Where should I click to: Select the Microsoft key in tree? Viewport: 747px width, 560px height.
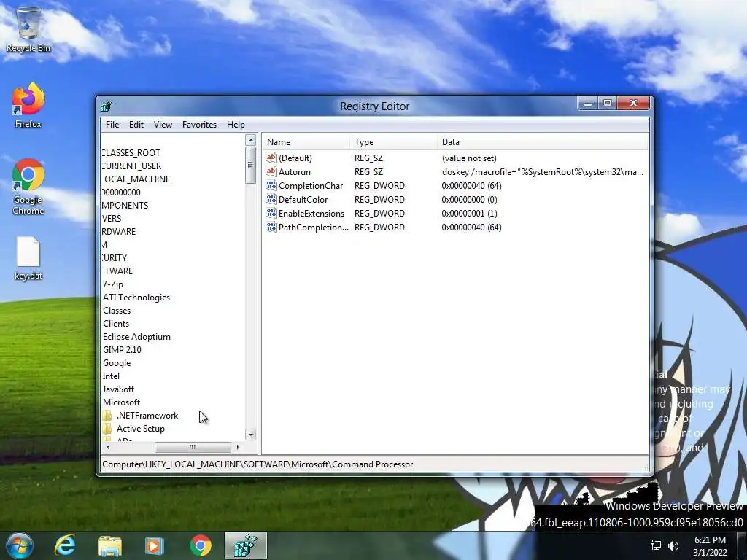[x=122, y=402]
